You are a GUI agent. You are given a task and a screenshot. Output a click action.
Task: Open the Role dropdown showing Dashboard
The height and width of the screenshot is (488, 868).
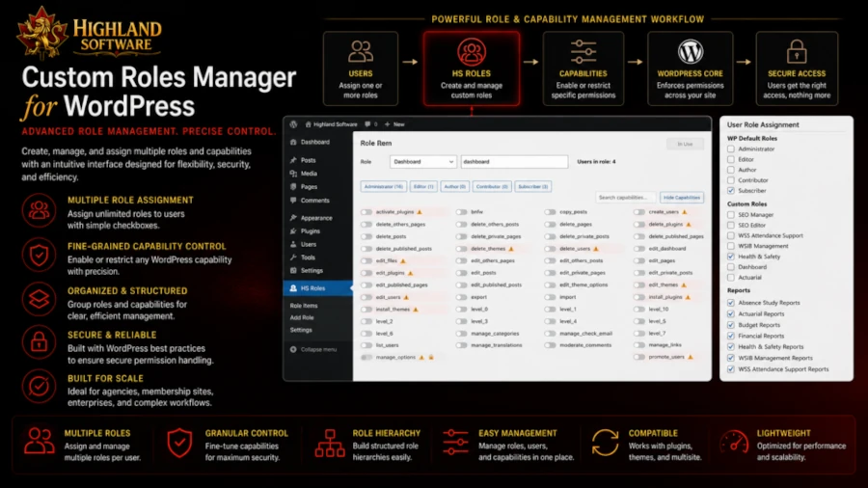pos(423,162)
